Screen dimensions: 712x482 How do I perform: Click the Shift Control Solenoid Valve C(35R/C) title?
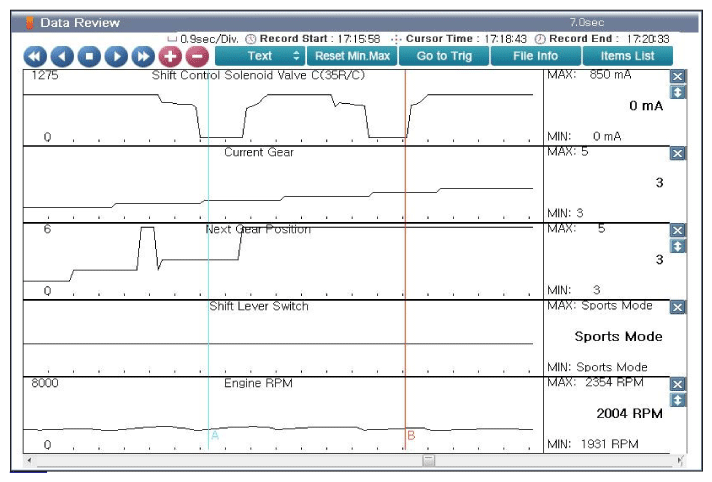tap(258, 75)
